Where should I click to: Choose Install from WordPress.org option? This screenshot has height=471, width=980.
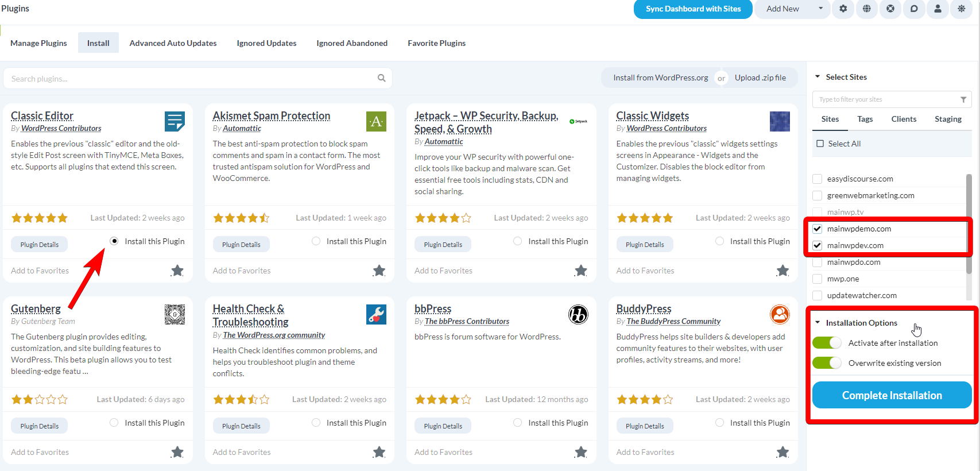[660, 78]
